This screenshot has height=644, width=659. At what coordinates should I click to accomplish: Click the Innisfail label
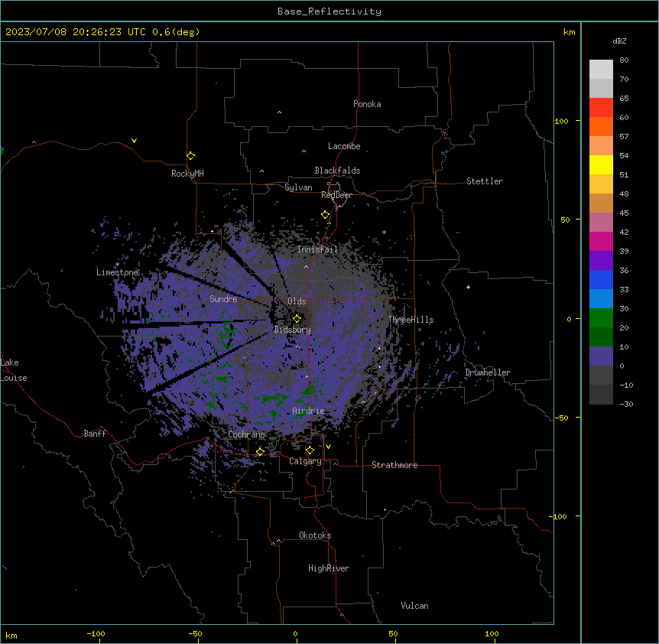tap(317, 249)
